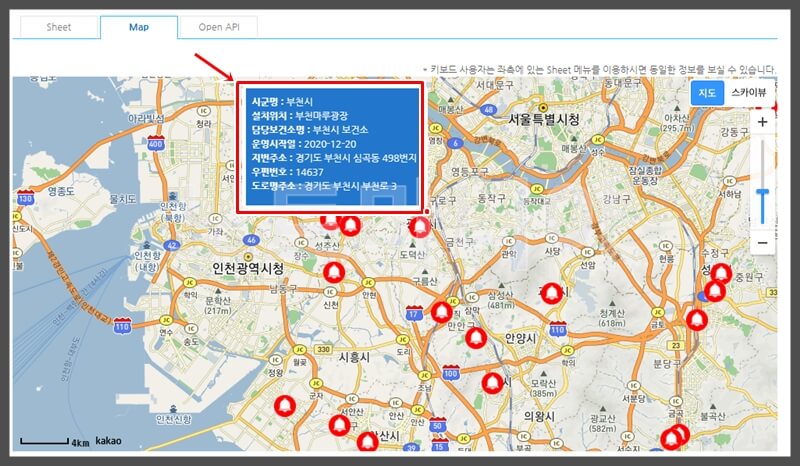Viewport: 800px width, 466px height.
Task: Click 서울특별시청 label on map
Action: (x=544, y=120)
